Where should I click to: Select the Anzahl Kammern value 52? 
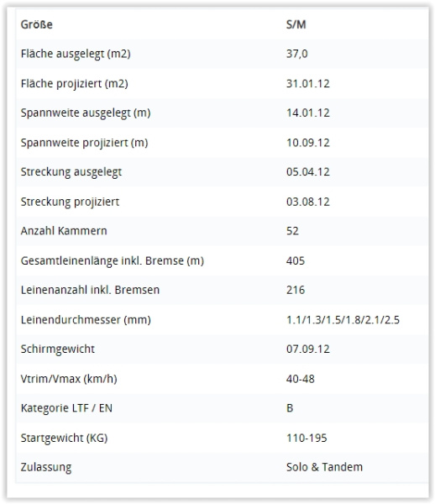(x=292, y=231)
